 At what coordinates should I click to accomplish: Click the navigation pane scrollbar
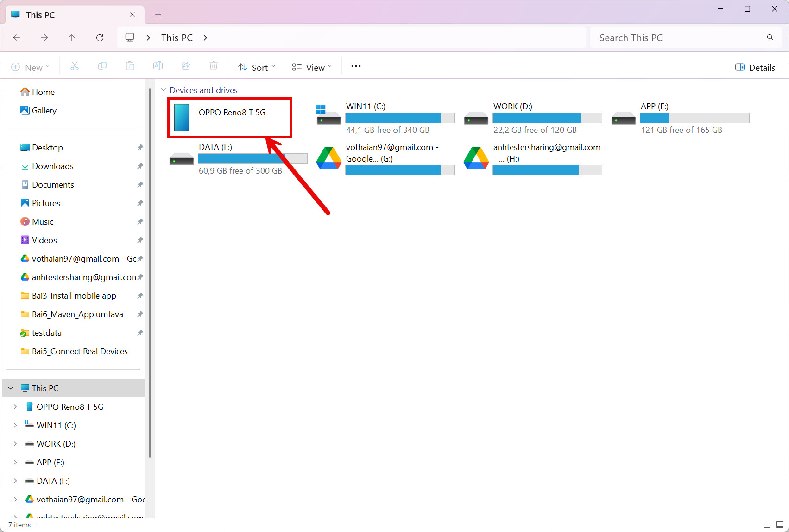[x=150, y=273]
